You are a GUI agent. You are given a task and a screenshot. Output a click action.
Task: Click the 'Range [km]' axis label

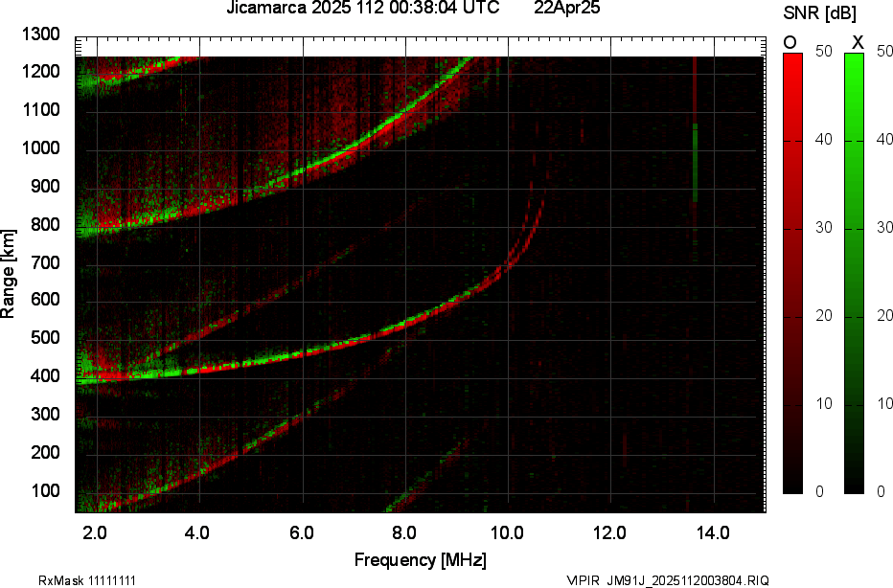click(x=8, y=274)
